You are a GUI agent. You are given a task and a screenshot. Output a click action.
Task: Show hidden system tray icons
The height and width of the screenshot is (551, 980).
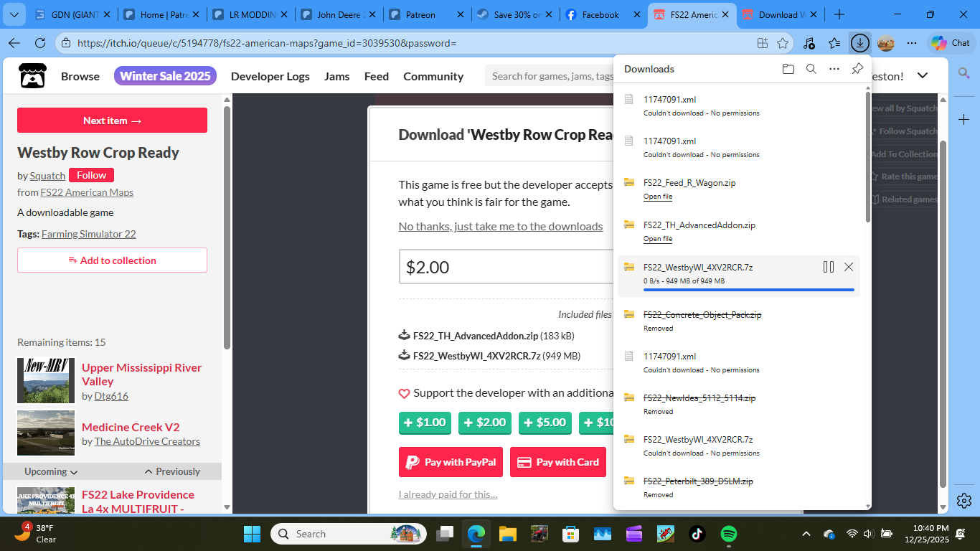pyautogui.click(x=806, y=534)
